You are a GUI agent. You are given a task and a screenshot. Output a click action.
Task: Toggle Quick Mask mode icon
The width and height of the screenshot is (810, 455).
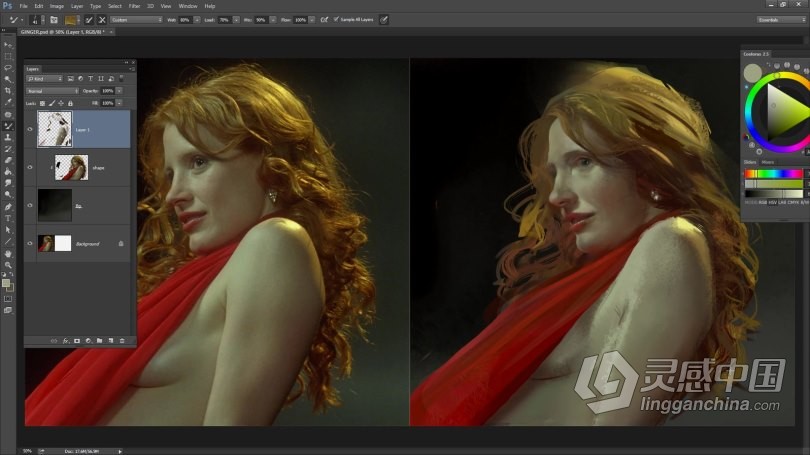(8, 299)
